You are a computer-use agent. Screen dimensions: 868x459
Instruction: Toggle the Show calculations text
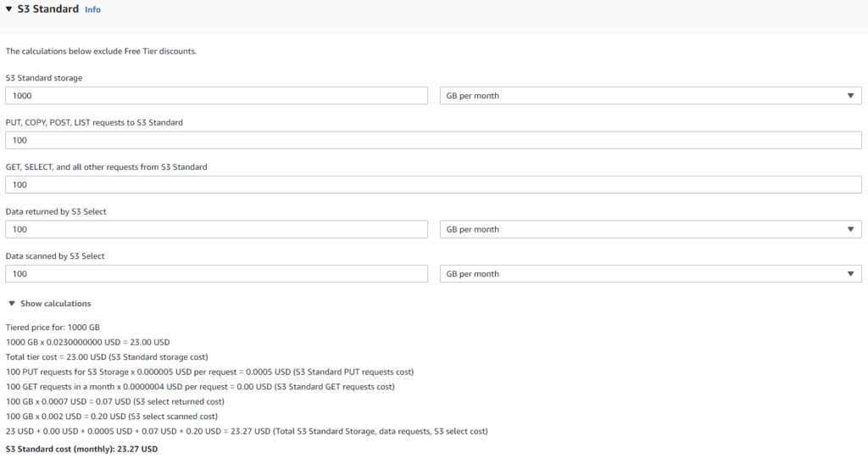click(x=55, y=304)
